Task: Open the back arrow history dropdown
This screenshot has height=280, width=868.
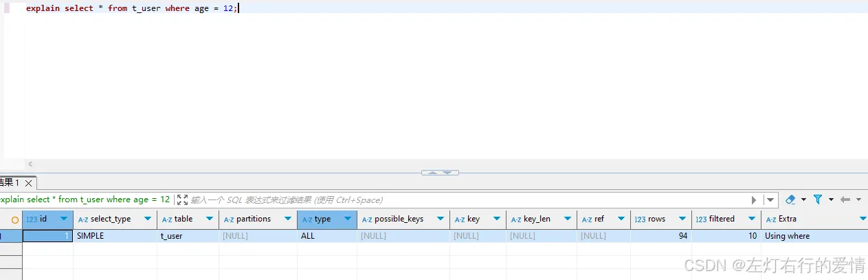Action: pos(859,200)
